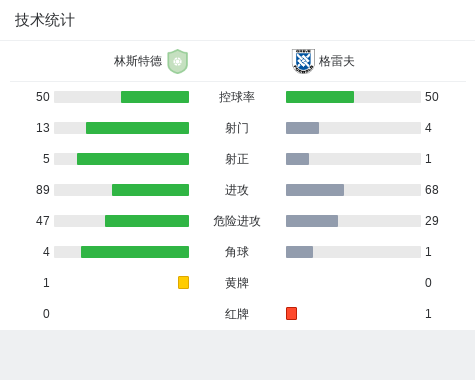Click the 林斯特德 green shield team logo
475x380 pixels.
[x=178, y=61]
